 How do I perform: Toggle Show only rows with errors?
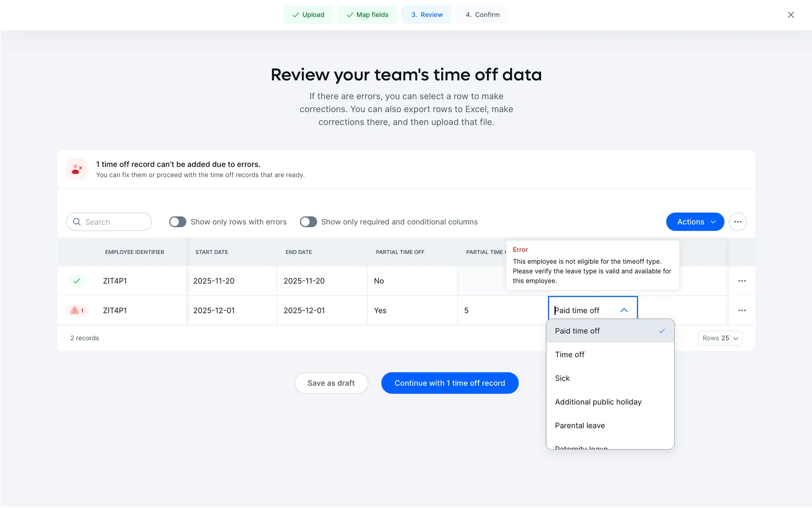click(x=178, y=222)
